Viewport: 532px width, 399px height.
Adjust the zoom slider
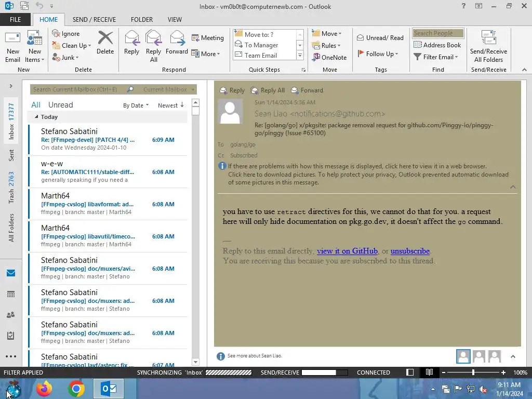[x=473, y=373]
